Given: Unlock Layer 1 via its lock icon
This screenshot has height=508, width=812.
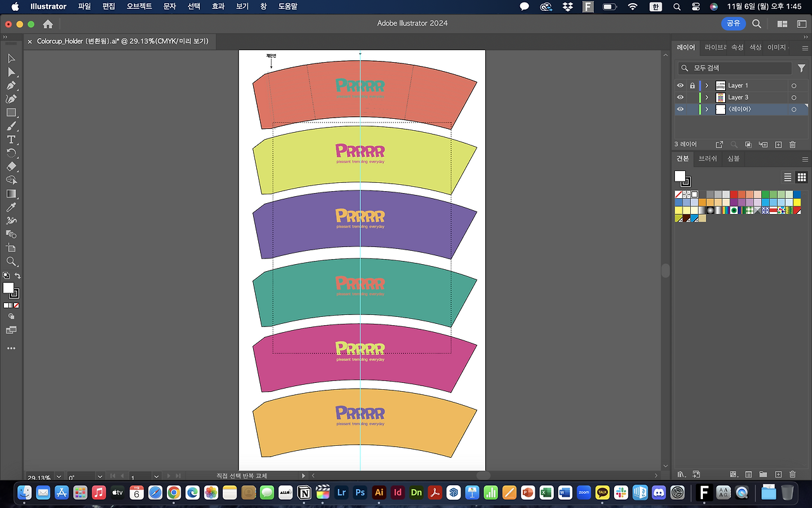Looking at the screenshot, I should [692, 86].
